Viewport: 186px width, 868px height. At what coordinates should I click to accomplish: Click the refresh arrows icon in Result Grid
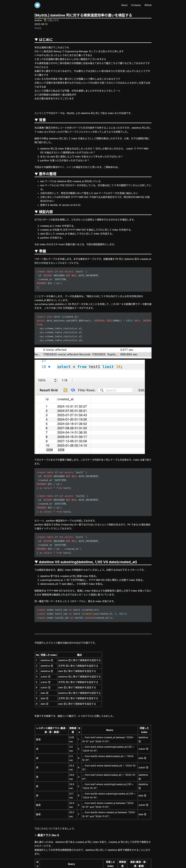[73, 390]
